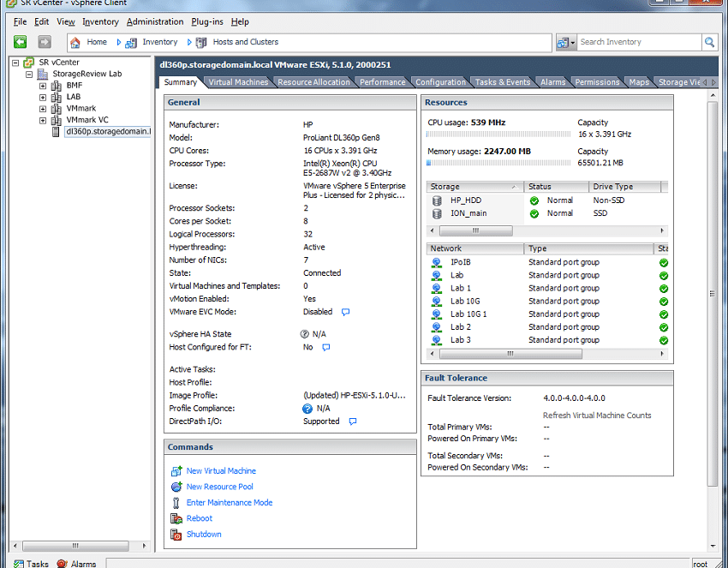Screen dimensions: 728x568
Task: Click the Reboot command icon
Action: pyautogui.click(x=176, y=519)
